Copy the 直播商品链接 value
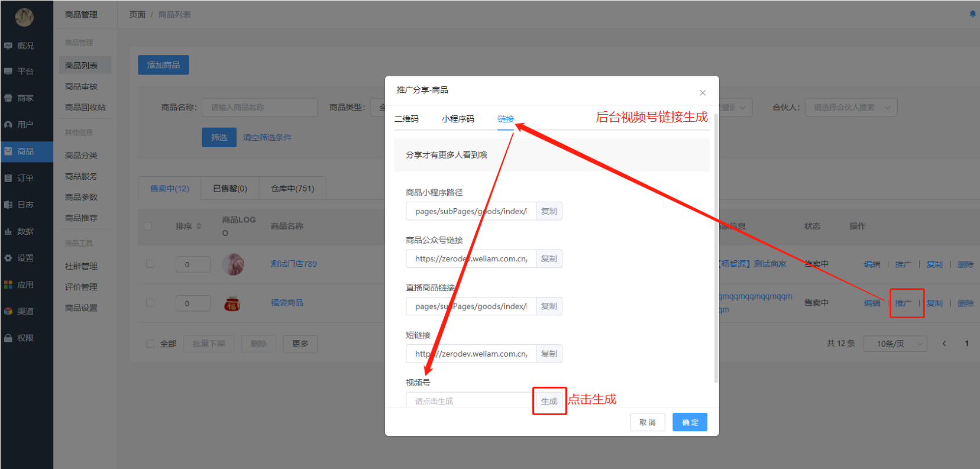The width and height of the screenshot is (980, 469). pos(549,306)
